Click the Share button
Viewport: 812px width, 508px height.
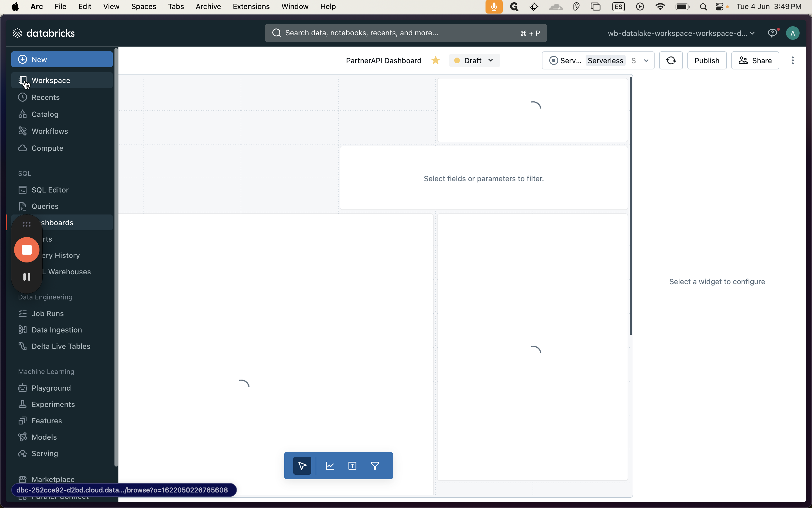tap(755, 60)
